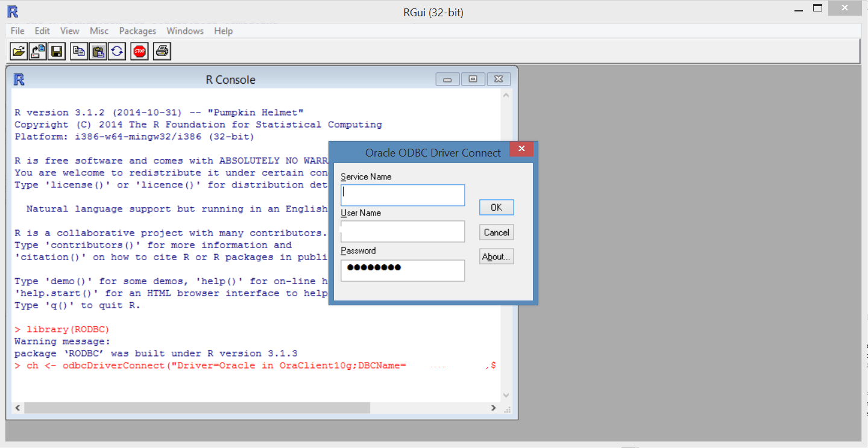
Task: Open the View menu
Action: (70, 31)
